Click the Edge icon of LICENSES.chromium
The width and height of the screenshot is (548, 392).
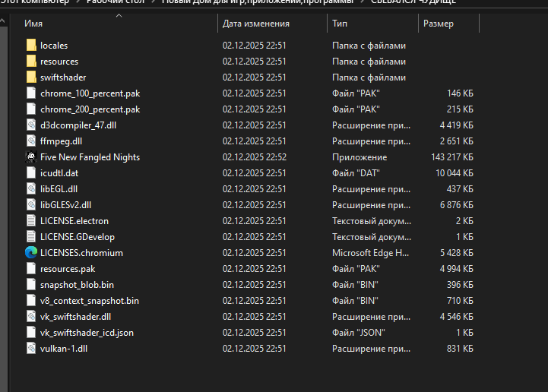31,253
